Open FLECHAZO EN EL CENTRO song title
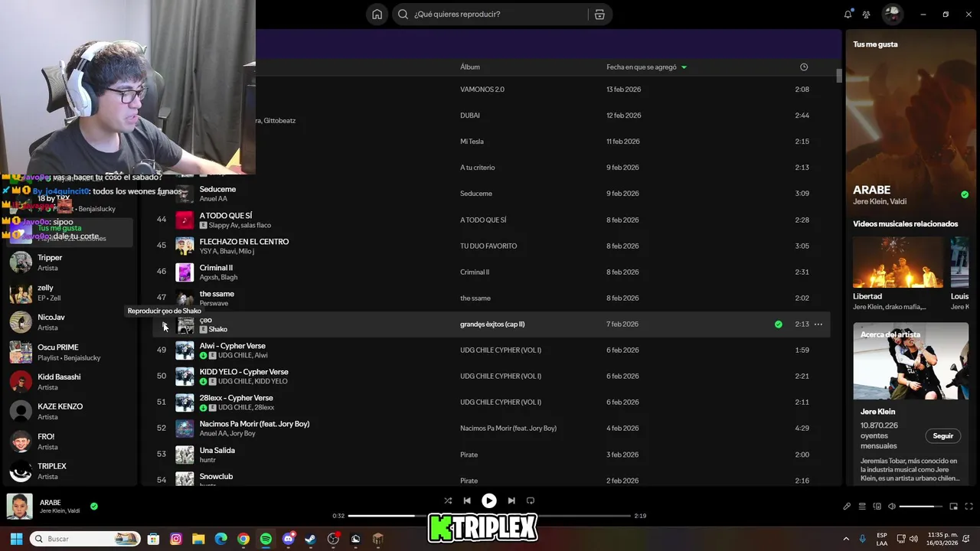This screenshot has height=551, width=980. point(244,242)
